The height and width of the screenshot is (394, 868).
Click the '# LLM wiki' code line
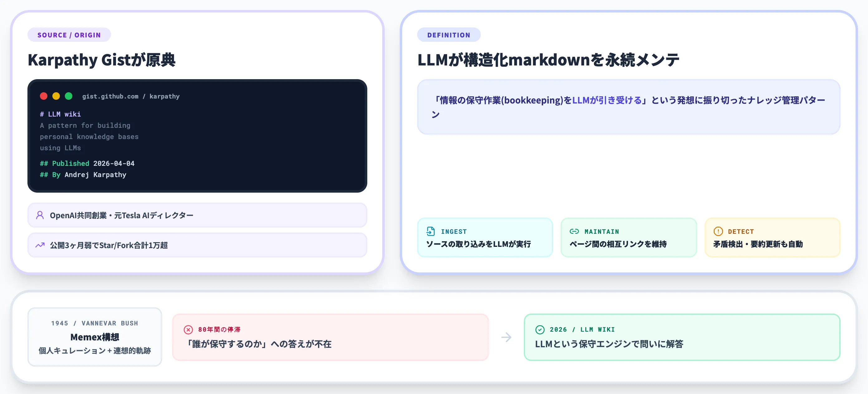tap(60, 114)
